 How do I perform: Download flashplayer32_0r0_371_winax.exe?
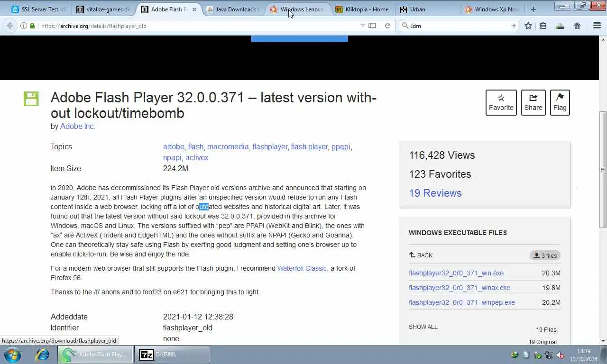[460, 288]
